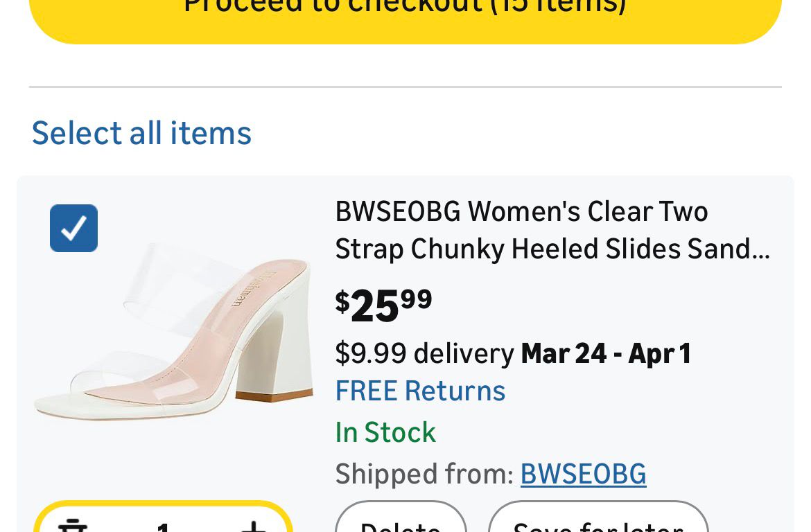Click the $25.99 price

[x=383, y=305]
